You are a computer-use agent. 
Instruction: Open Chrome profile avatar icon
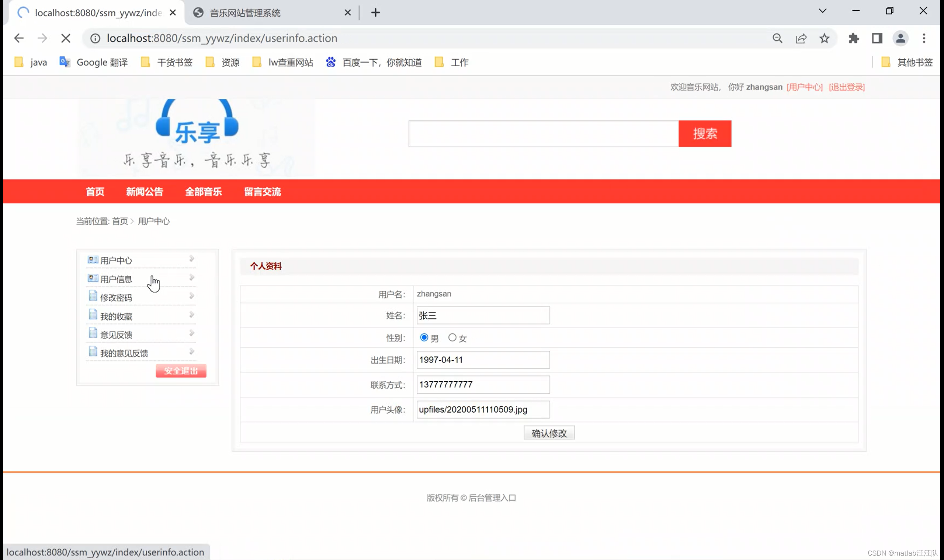coord(900,38)
